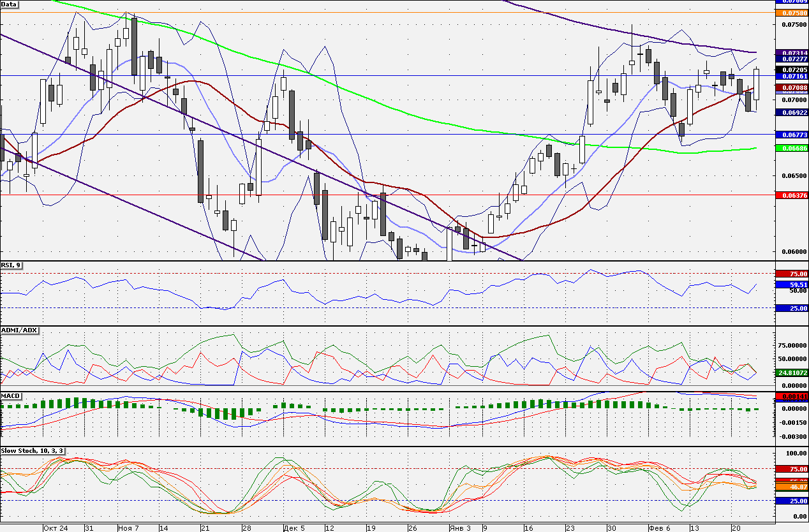809x532 pixels.
Task: Select the Фев 6 date label
Action: pyautogui.click(x=660, y=528)
